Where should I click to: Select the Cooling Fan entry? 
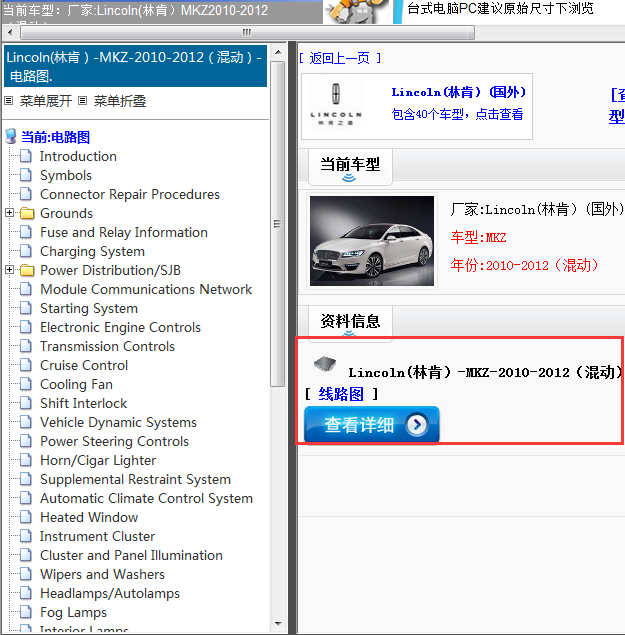pos(76,384)
